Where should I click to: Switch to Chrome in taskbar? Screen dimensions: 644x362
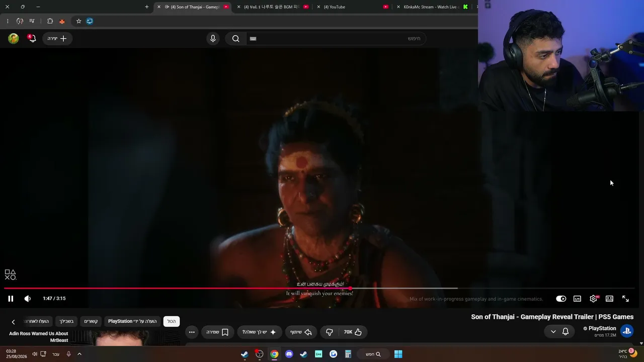point(274,354)
